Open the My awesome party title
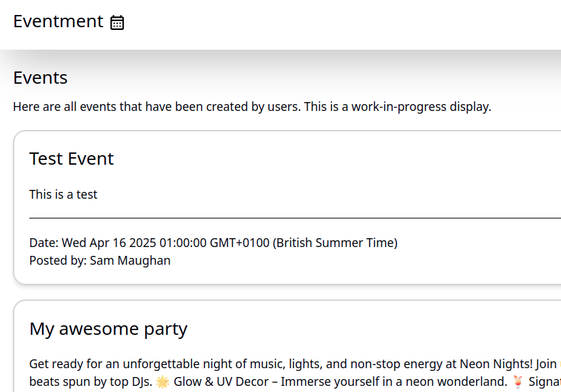The height and width of the screenshot is (392, 561). coord(108,329)
